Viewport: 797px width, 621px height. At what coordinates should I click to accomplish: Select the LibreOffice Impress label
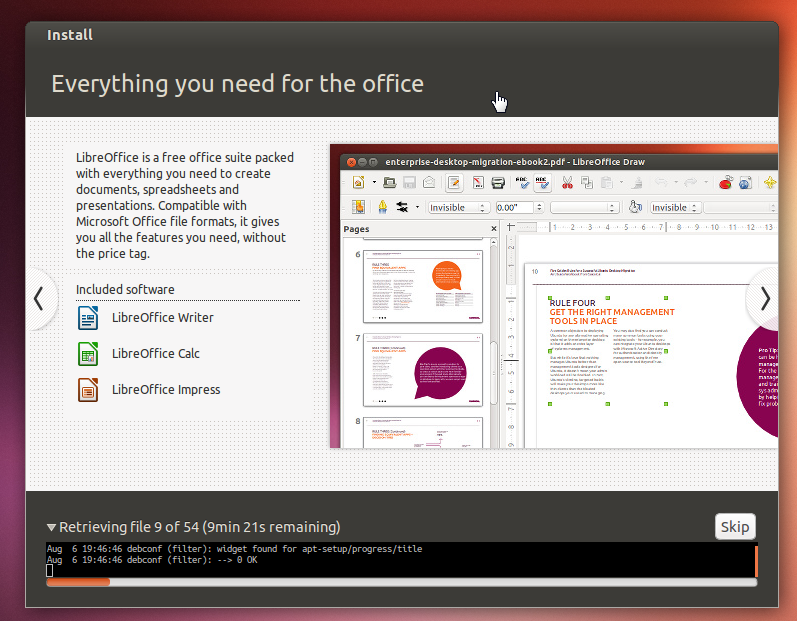click(166, 390)
